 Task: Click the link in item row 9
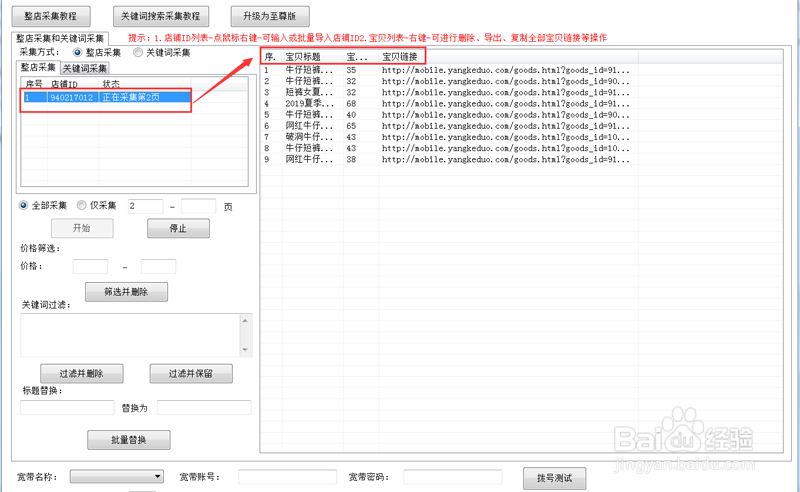[x=506, y=160]
